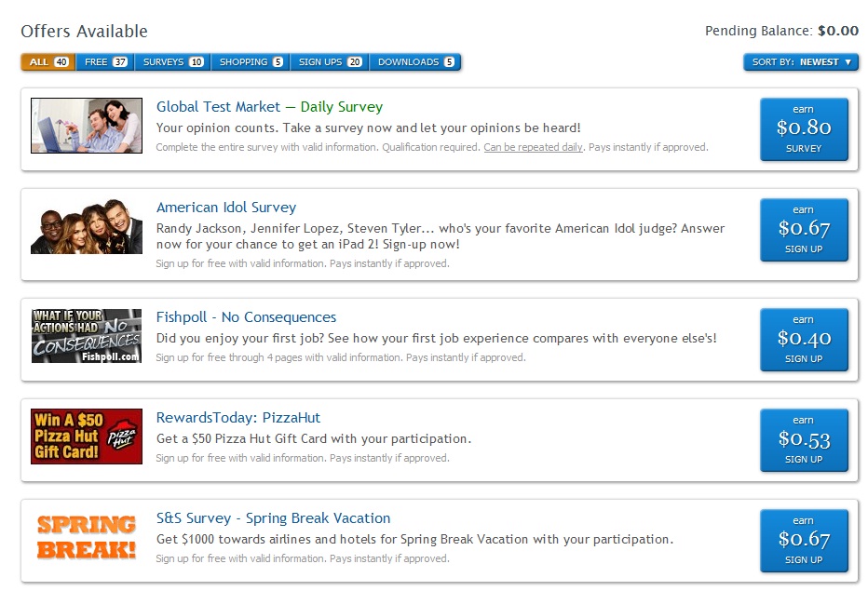Select the Spring Break orange logo image
The height and width of the screenshot is (591, 868).
click(87, 537)
